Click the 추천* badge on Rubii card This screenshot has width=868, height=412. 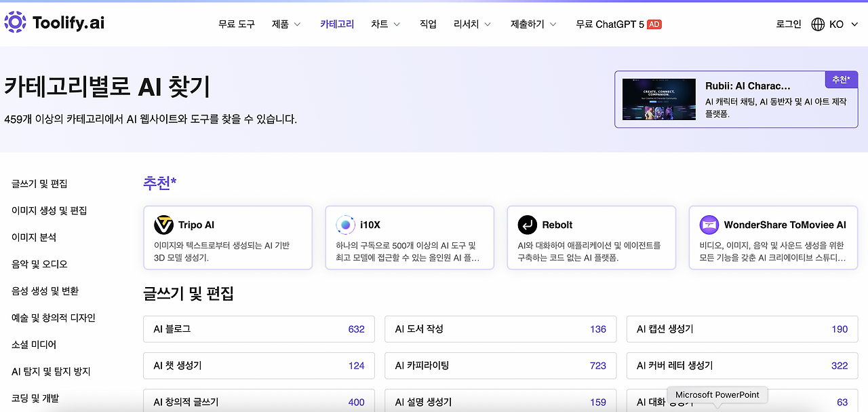tap(841, 79)
